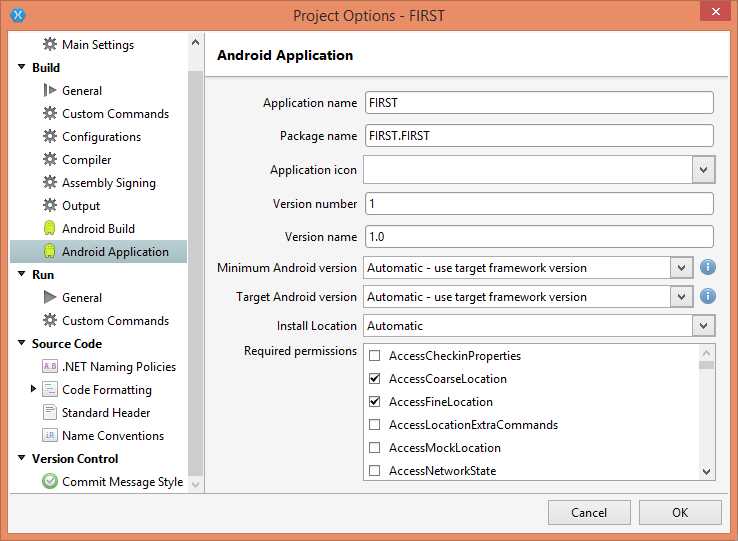This screenshot has height=541, width=738.
Task: Click the Name Conventions icon
Action: pos(50,436)
